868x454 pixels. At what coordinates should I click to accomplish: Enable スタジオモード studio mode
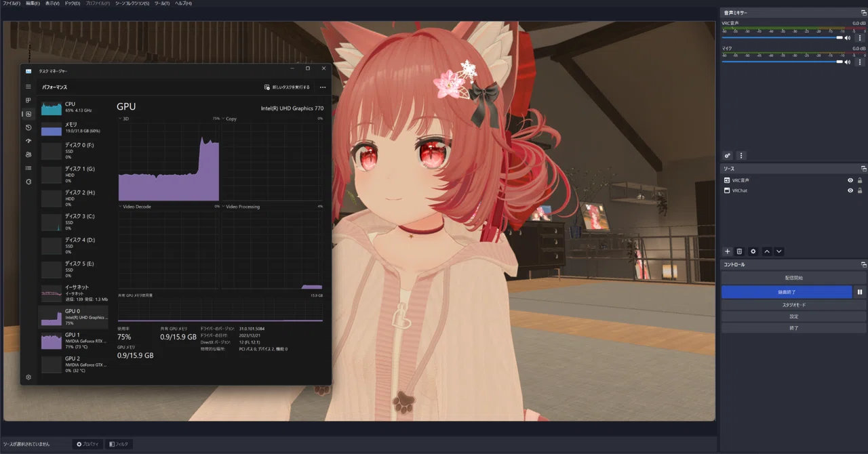[793, 305]
